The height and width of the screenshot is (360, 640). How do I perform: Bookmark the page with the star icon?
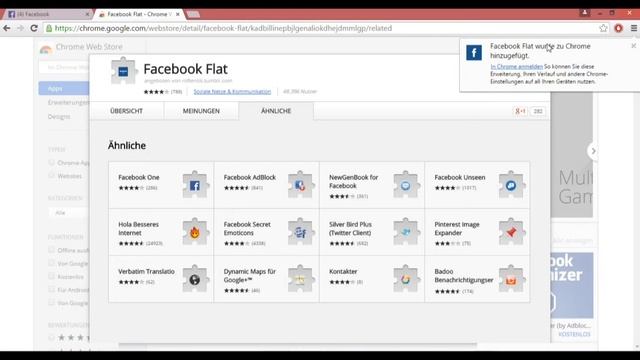(x=604, y=28)
